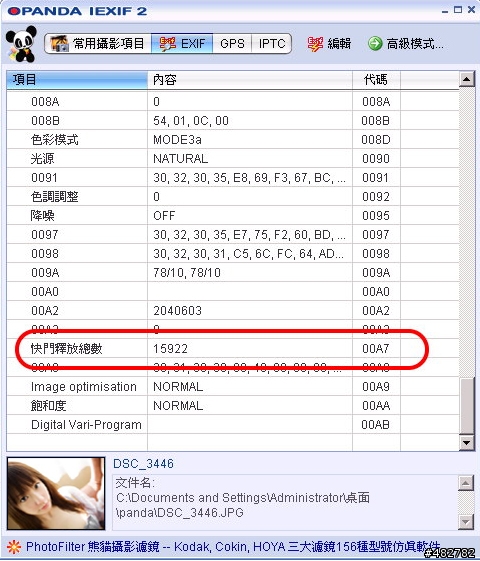
Task: Click the shutter count value 15922
Action: pos(170,349)
